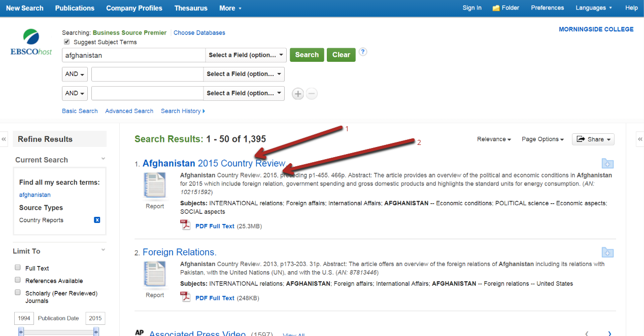Open Help in the top bar
Viewport: 644px width, 336px height.
pos(631,8)
